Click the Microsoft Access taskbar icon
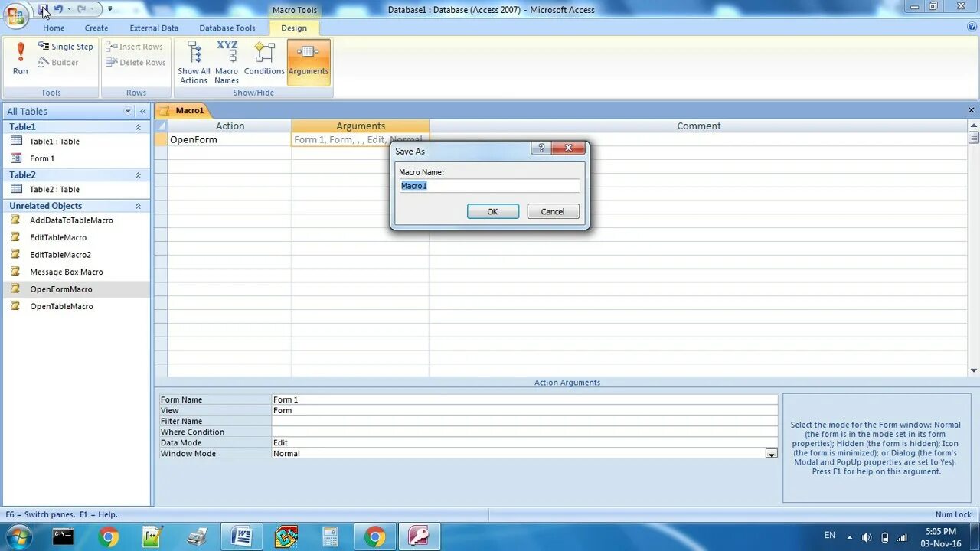The image size is (980, 551). (419, 536)
